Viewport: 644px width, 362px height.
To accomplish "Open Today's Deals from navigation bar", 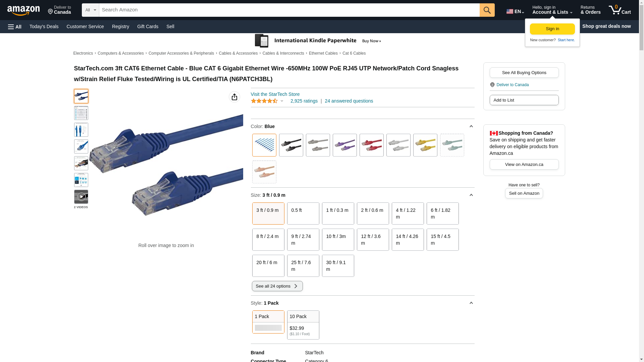I will pyautogui.click(x=44, y=26).
